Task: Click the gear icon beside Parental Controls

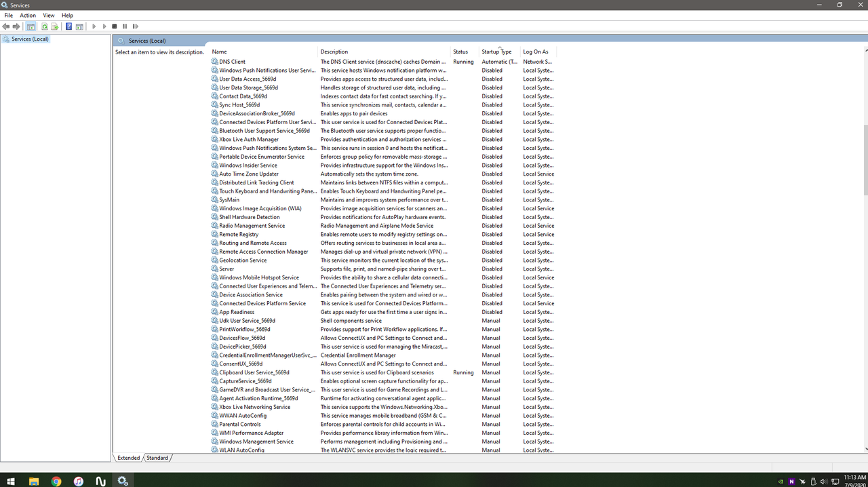Action: click(x=215, y=424)
